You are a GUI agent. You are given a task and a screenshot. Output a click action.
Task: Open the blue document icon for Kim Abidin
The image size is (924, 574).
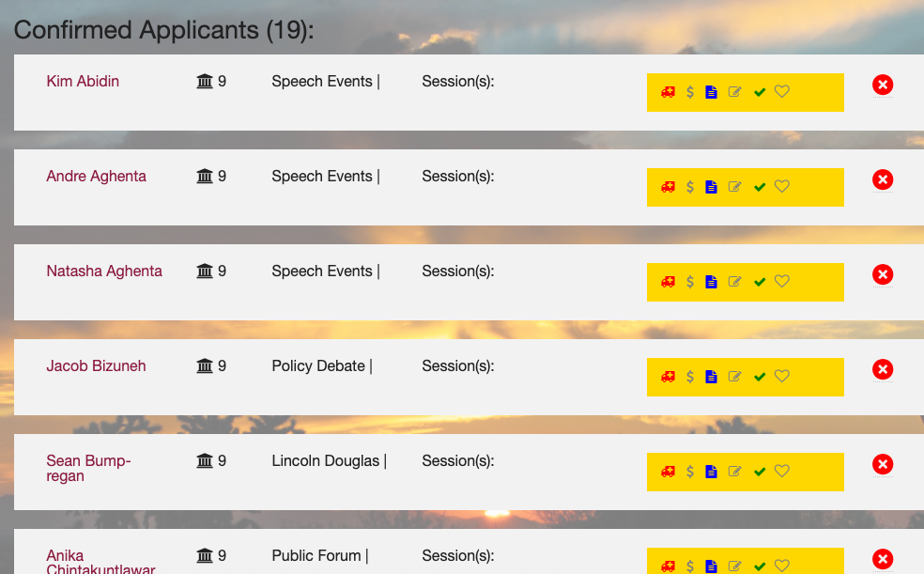coord(711,92)
